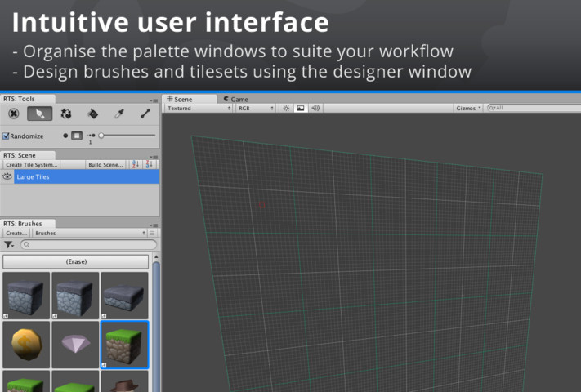Select the flat stone slab brush

(124, 296)
